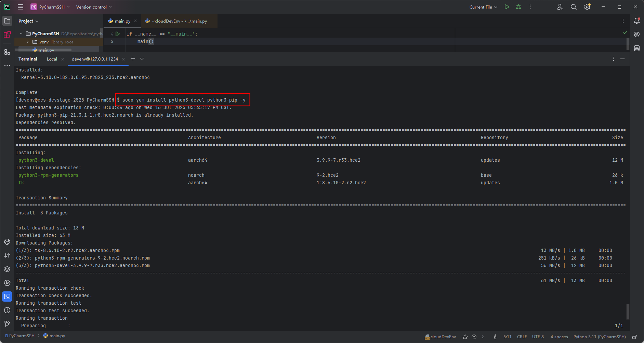Open Search Everywhere
The width and height of the screenshot is (644, 343).
pos(574,7)
